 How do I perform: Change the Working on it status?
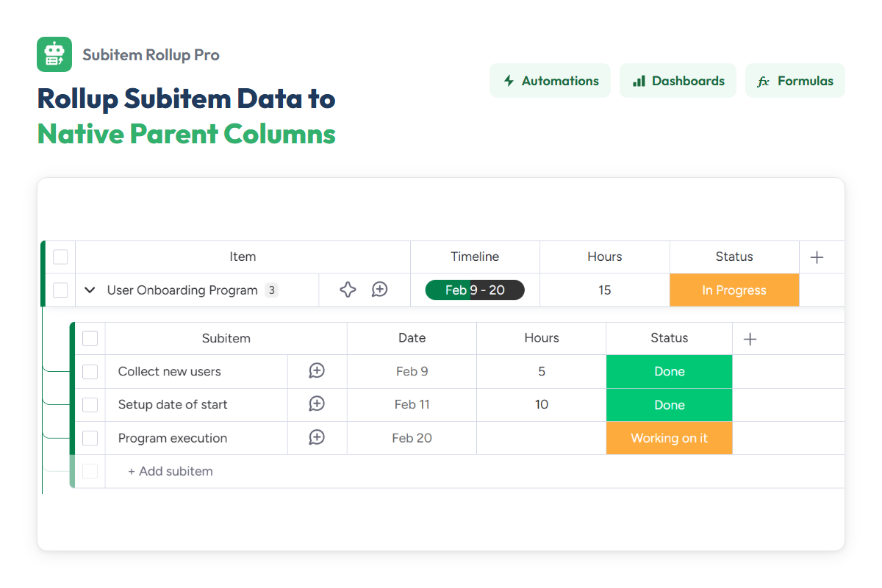coord(669,438)
